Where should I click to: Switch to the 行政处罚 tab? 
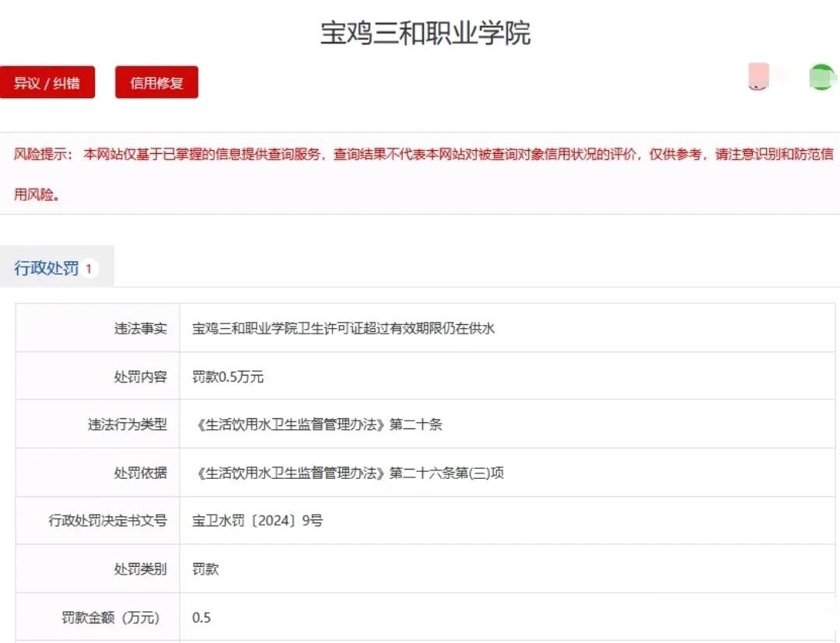click(47, 266)
